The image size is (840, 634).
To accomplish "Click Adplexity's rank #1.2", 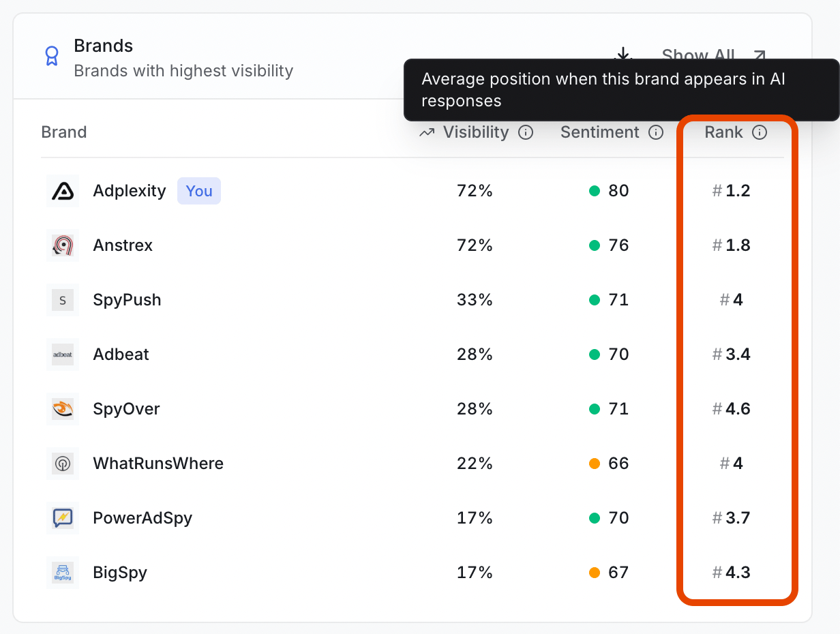I will point(732,191).
